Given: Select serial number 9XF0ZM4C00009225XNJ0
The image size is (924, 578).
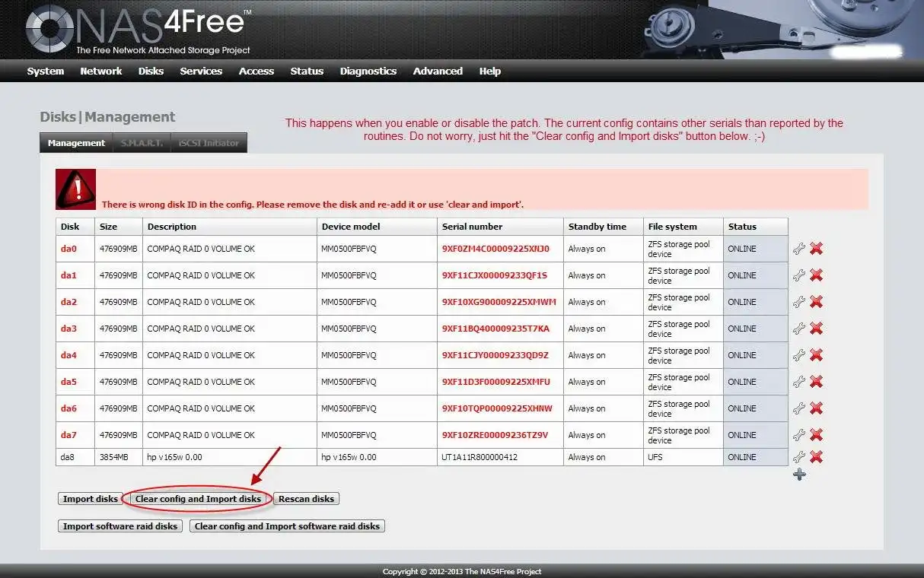Looking at the screenshot, I should click(x=495, y=249).
